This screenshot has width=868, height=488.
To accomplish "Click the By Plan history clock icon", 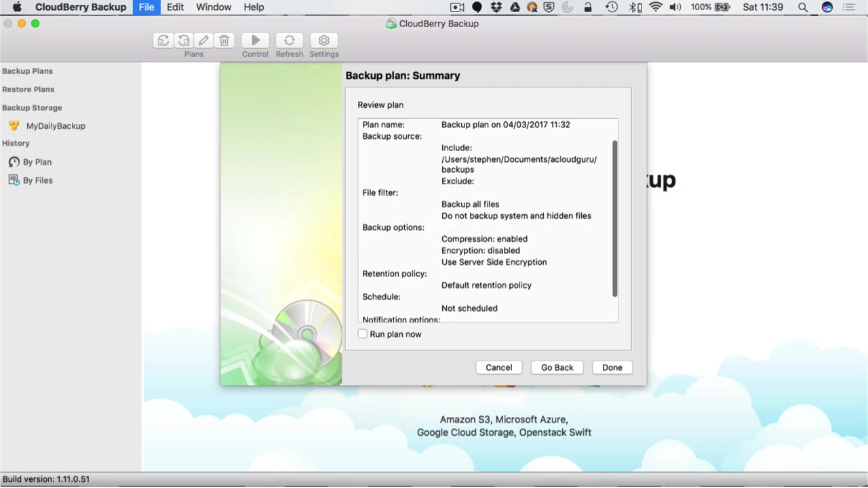I will [x=14, y=162].
